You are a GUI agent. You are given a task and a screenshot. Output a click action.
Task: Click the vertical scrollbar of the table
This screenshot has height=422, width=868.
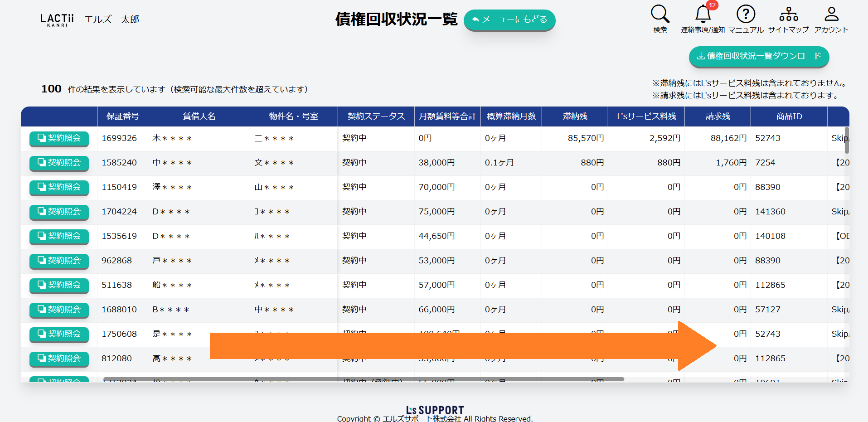click(847, 141)
